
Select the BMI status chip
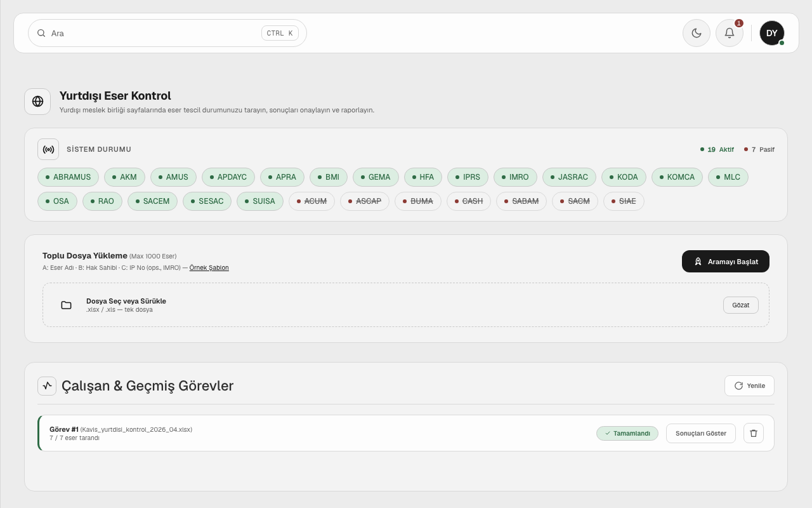tap(329, 177)
